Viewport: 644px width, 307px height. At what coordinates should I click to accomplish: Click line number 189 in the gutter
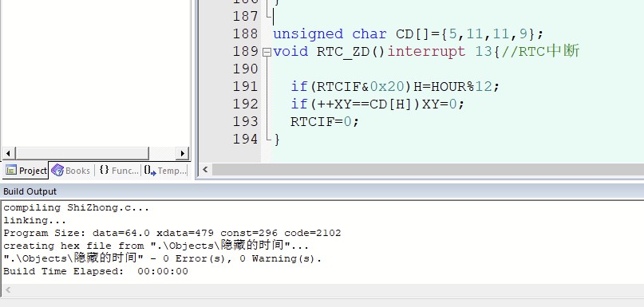tap(245, 51)
